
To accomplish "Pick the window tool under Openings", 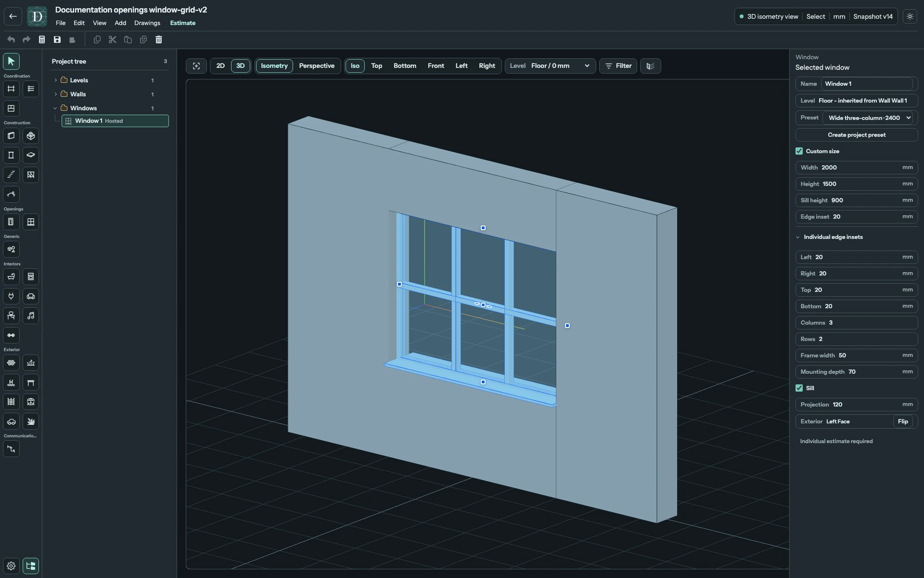I will 31,222.
